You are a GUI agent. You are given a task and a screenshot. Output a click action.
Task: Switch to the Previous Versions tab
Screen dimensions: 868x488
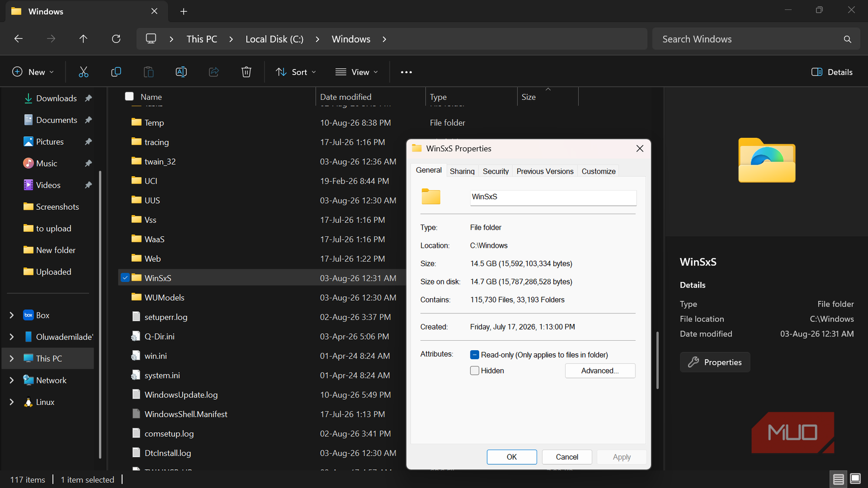[545, 171]
